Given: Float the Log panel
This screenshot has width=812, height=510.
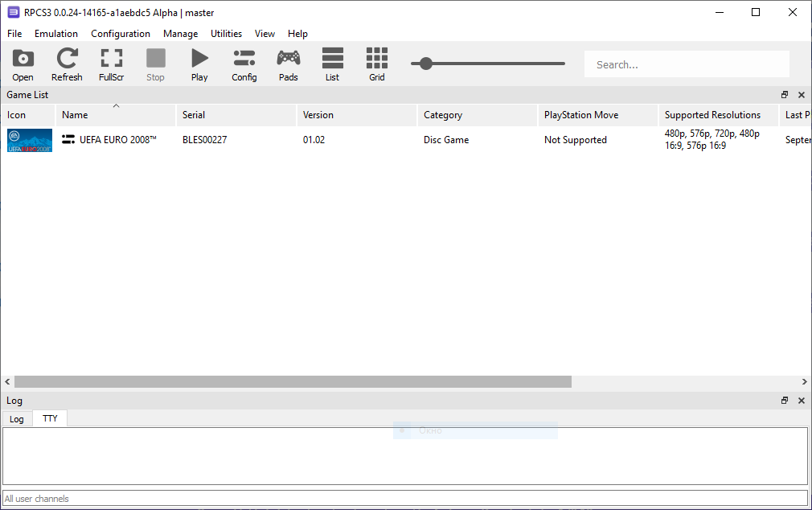Looking at the screenshot, I should pos(785,401).
